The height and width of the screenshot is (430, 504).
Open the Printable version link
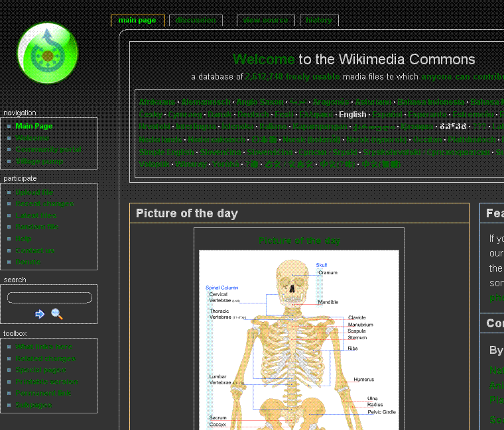pyautogui.click(x=46, y=382)
